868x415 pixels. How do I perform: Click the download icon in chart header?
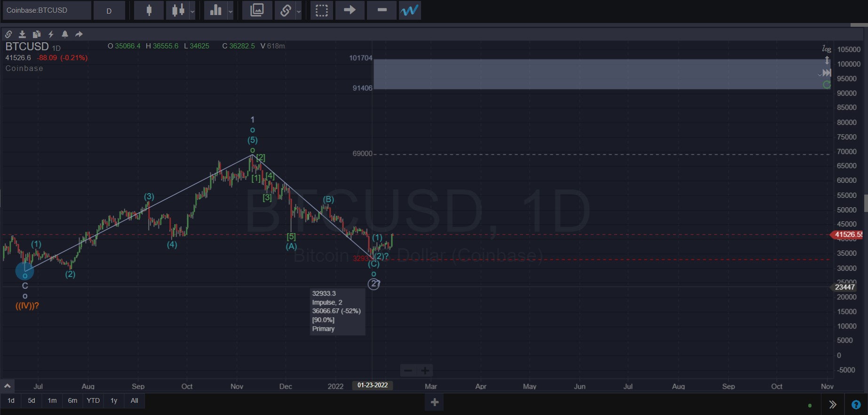click(x=22, y=34)
